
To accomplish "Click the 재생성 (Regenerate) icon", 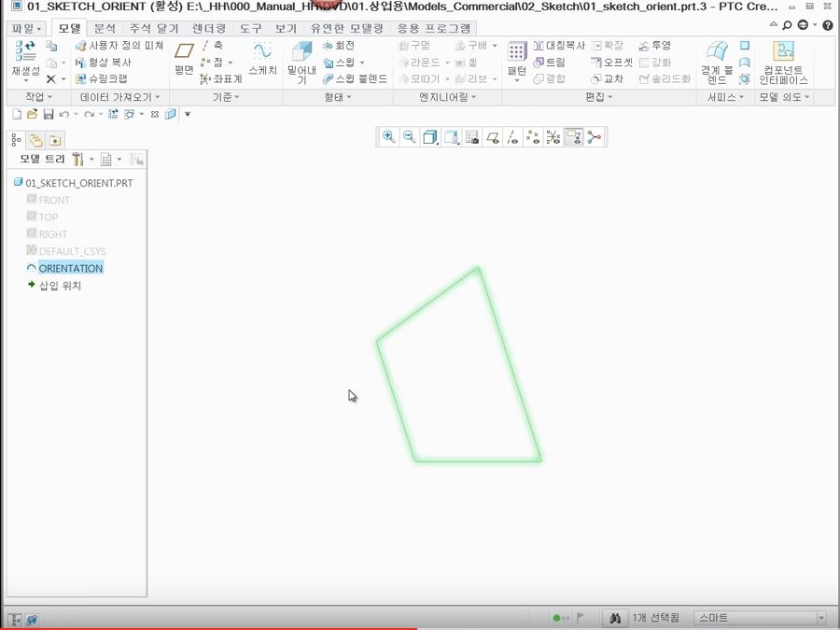I will [25, 51].
